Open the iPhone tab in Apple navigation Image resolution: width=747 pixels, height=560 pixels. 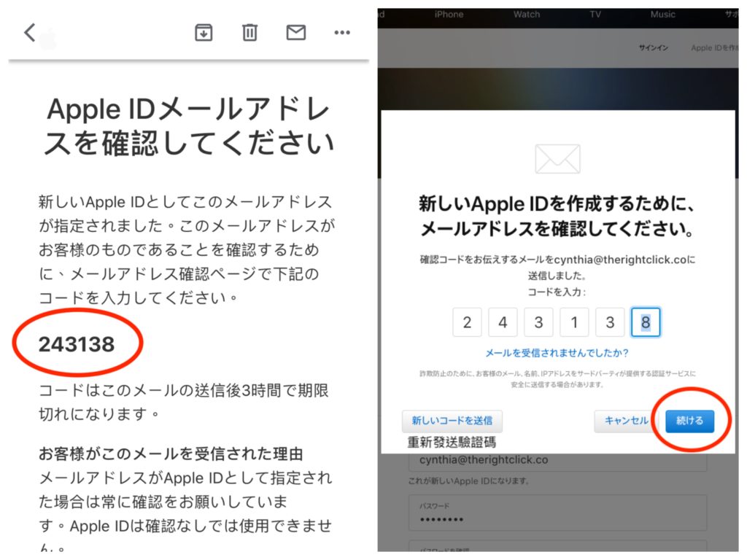pos(449,15)
